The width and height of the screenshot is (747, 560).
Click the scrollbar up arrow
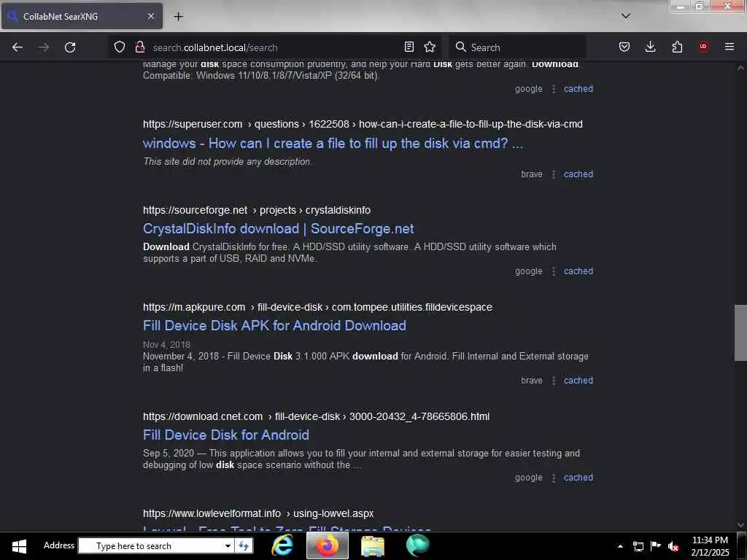pyautogui.click(x=740, y=68)
